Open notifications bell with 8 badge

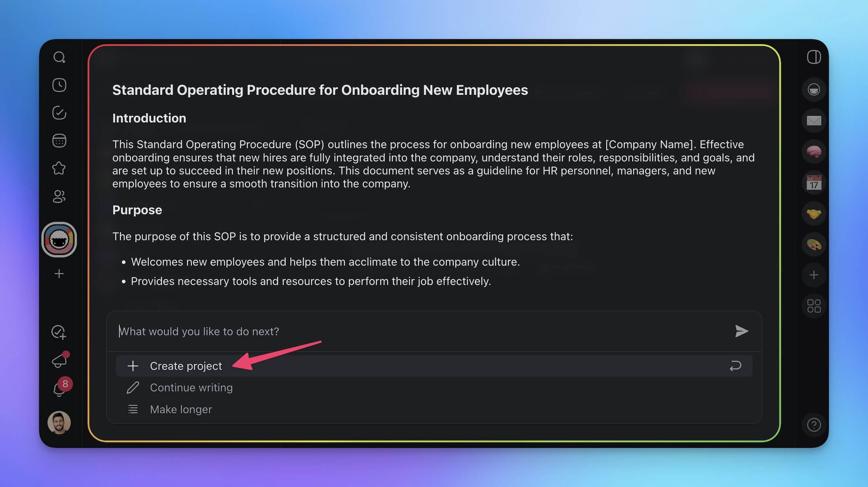[x=59, y=389]
